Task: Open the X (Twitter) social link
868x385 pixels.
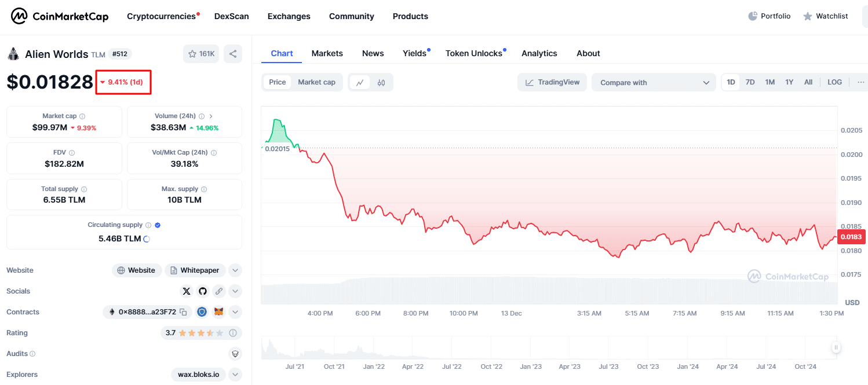Action: coord(187,291)
